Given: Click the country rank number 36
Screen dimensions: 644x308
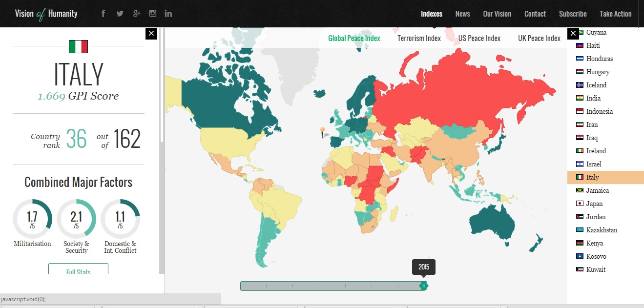Looking at the screenshot, I should click(x=76, y=139).
